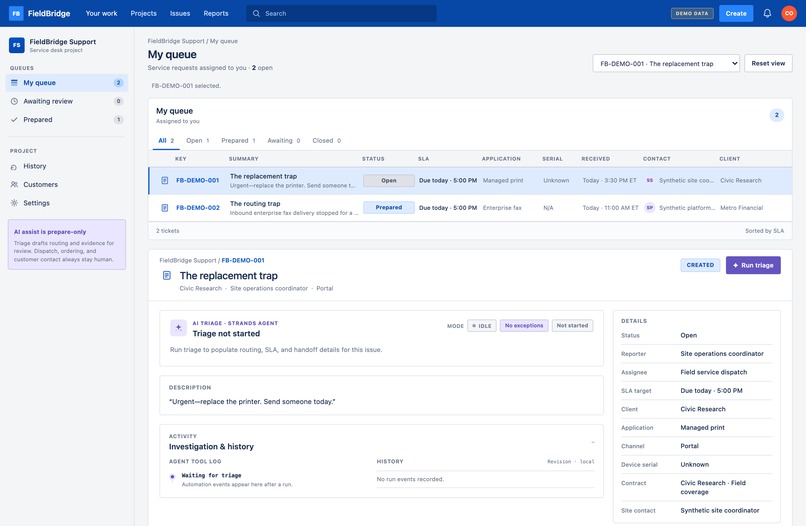Open Your work menu
This screenshot has width=806, height=526.
pyautogui.click(x=101, y=13)
